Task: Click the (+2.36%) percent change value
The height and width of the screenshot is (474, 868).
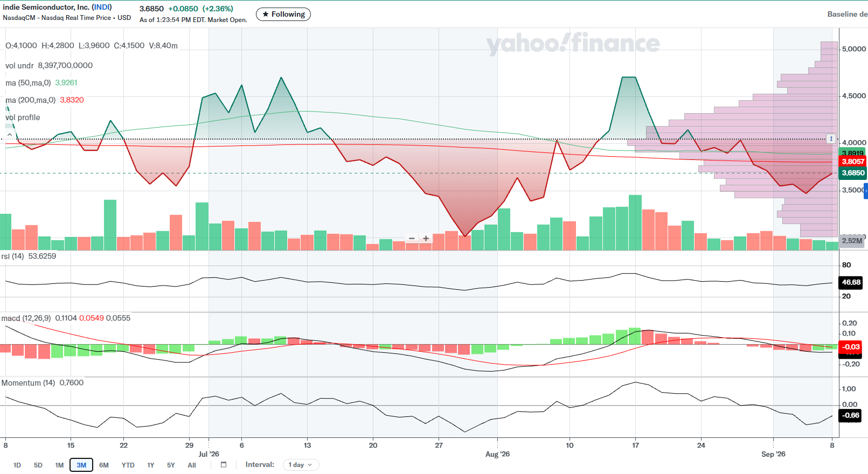Action: coord(218,9)
